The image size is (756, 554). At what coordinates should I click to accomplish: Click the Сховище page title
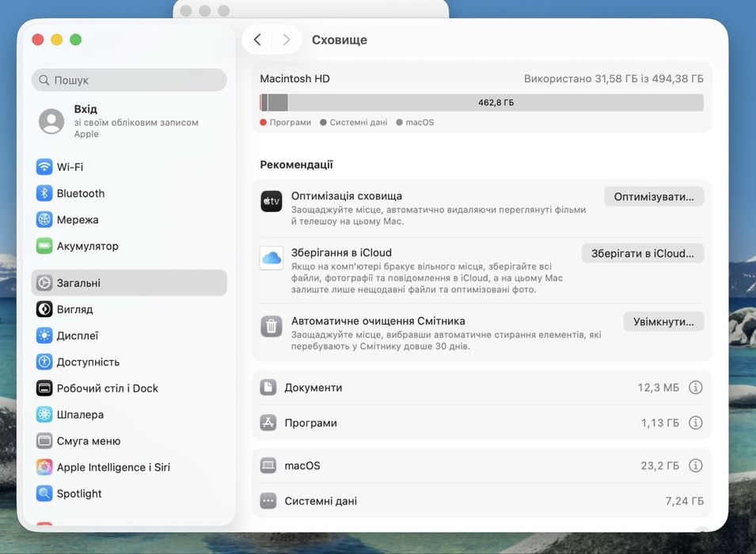(340, 40)
